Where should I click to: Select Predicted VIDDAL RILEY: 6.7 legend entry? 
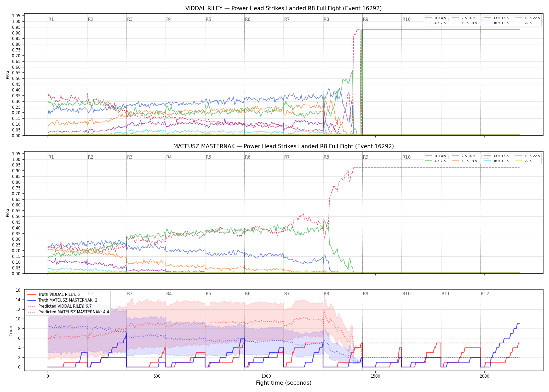tap(60, 306)
